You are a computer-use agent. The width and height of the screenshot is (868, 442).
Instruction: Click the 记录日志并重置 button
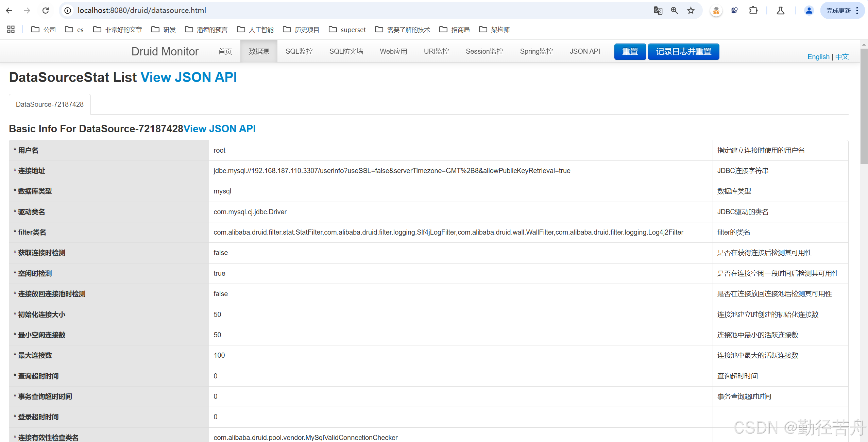[683, 52]
